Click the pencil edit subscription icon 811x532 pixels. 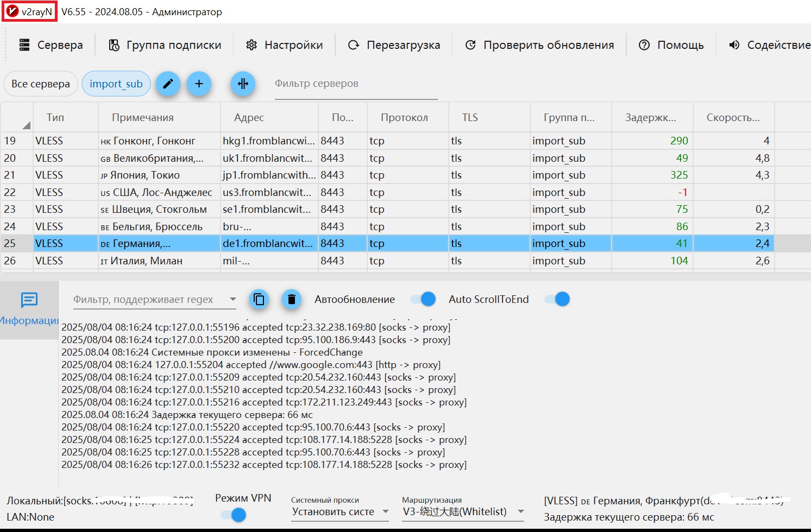point(168,84)
